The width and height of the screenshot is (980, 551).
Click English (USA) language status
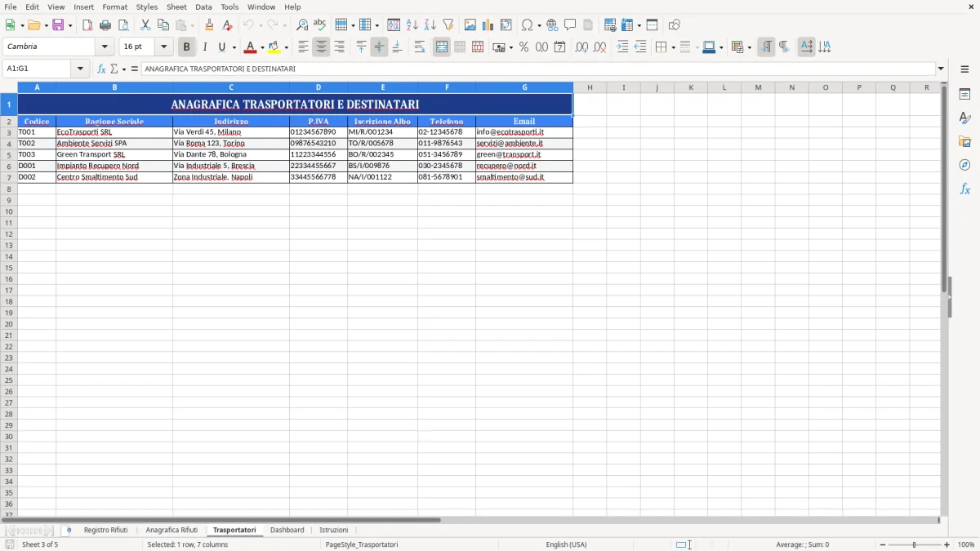(x=566, y=544)
